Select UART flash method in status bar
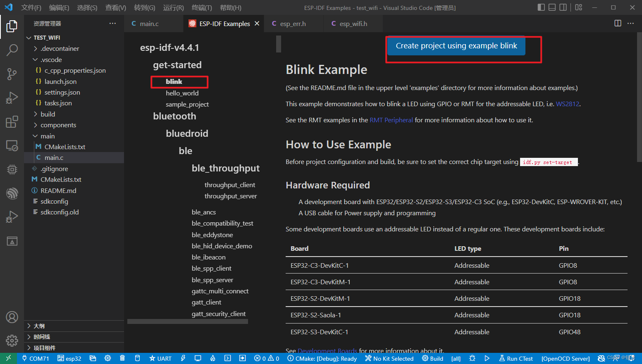This screenshot has width=642, height=364. (x=160, y=359)
